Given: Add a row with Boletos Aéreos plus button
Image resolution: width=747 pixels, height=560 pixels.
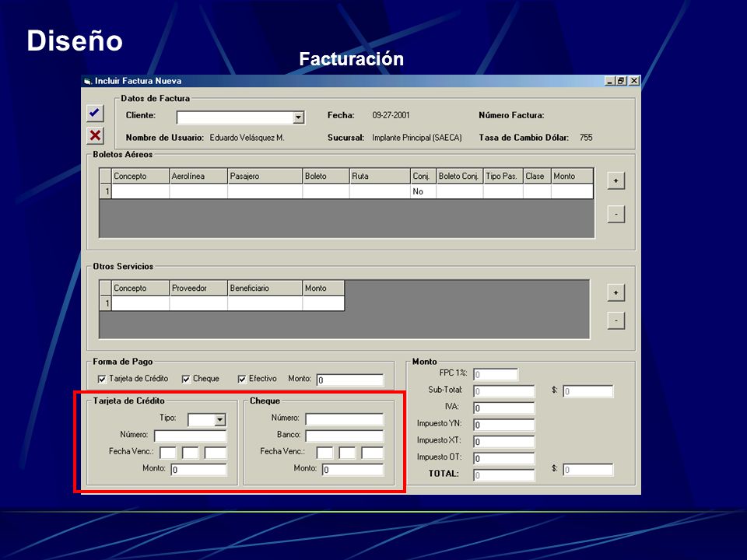Looking at the screenshot, I should tap(616, 181).
